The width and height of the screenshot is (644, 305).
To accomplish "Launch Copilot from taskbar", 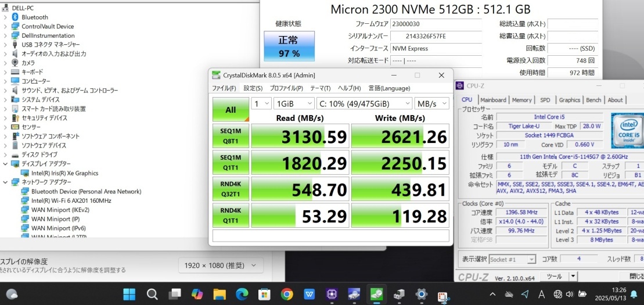I will 197,294.
